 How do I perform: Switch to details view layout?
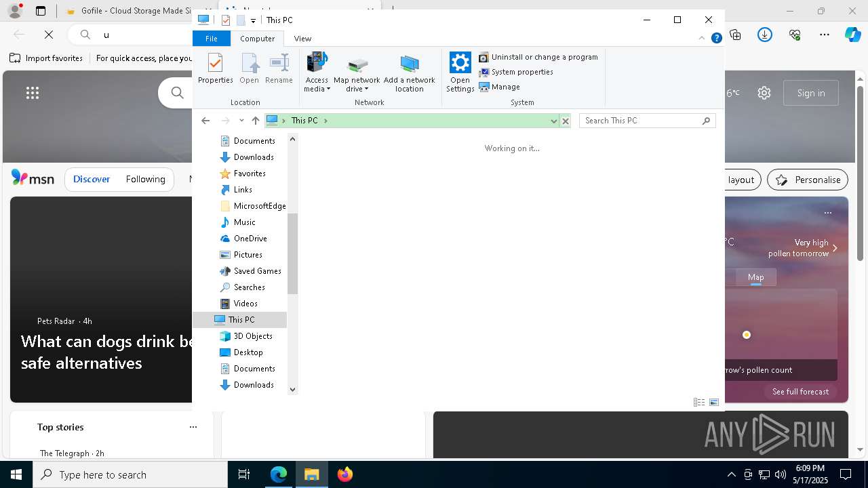click(x=699, y=402)
